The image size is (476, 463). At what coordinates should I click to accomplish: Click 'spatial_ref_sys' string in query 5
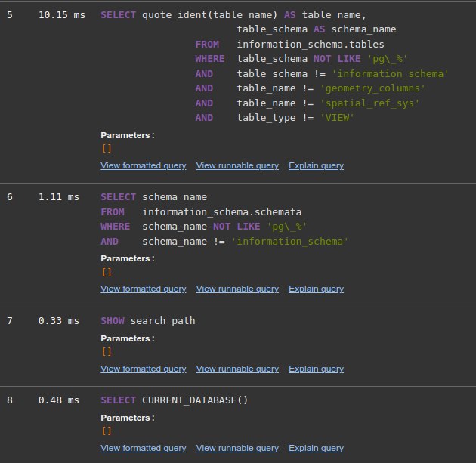(x=369, y=103)
